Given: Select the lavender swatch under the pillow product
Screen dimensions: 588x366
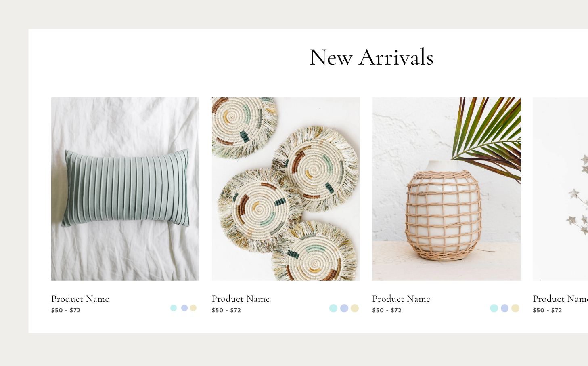Looking at the screenshot, I should pyautogui.click(x=184, y=308).
